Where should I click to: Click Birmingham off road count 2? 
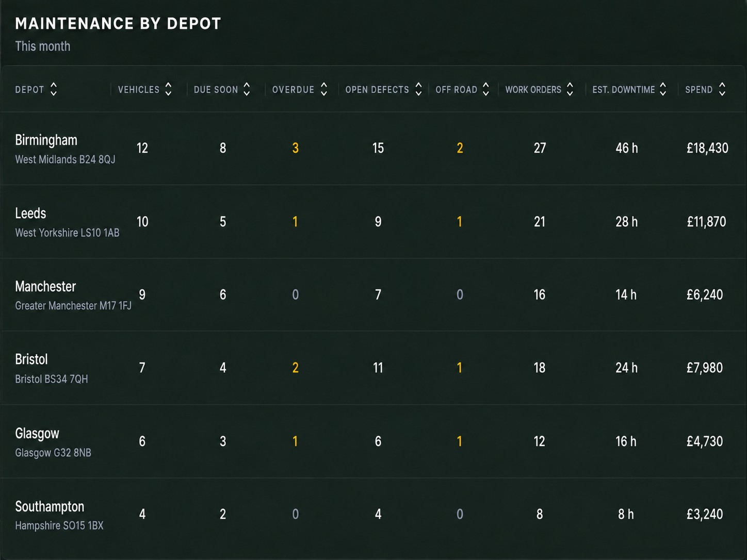pos(460,149)
